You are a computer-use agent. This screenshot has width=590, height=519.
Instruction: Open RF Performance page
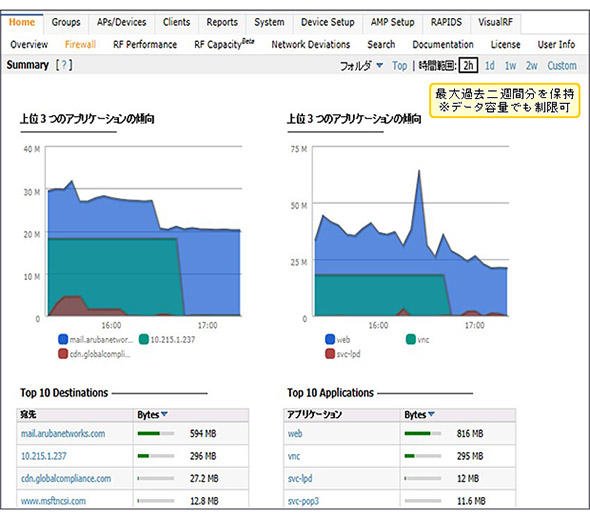coord(145,44)
